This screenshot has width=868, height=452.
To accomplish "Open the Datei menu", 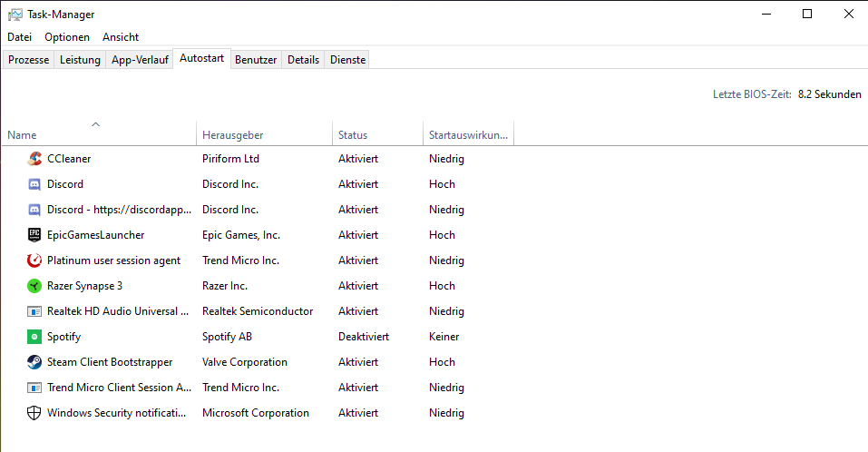I will coord(19,37).
